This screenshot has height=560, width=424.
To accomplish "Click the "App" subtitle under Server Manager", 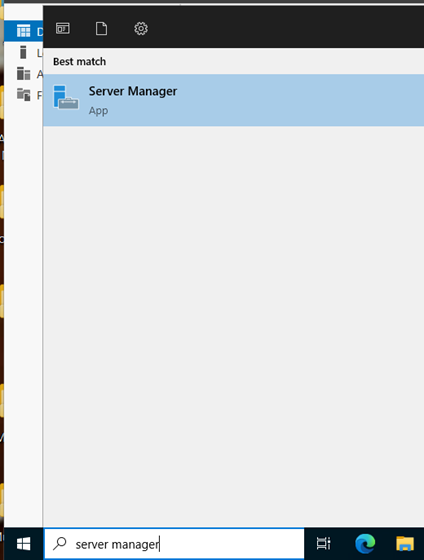I will [x=98, y=111].
